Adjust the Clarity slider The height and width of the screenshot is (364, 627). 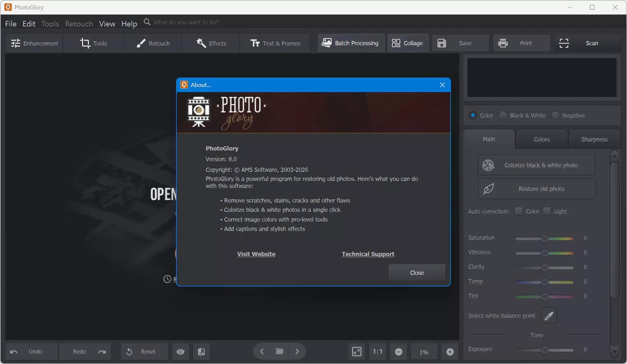tap(545, 268)
